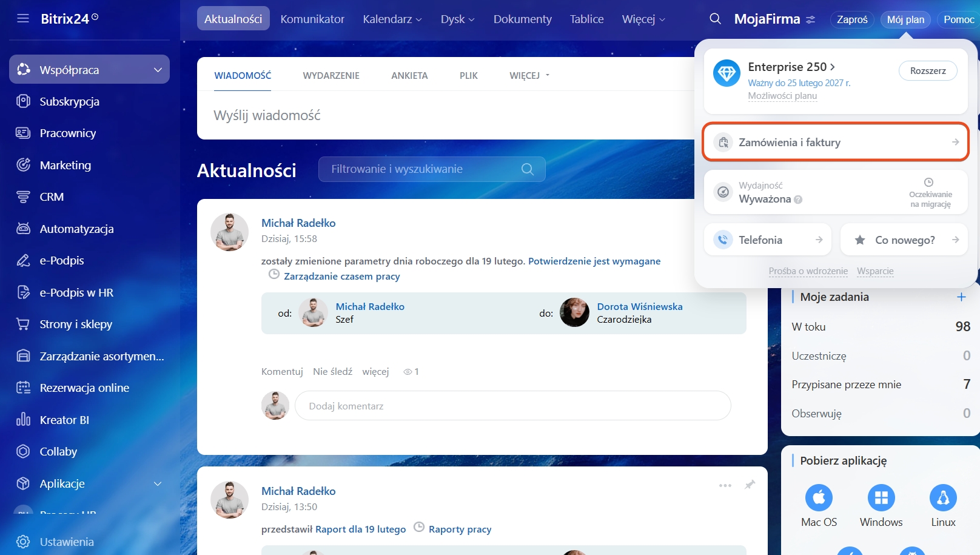
Task: Pin the second post by Michał Radełko
Action: click(x=750, y=485)
